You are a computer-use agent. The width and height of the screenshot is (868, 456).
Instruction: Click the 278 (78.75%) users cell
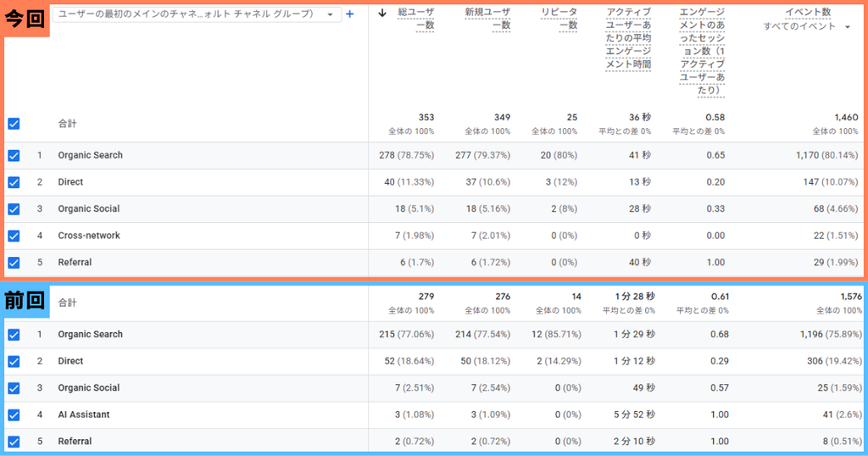[x=406, y=155]
